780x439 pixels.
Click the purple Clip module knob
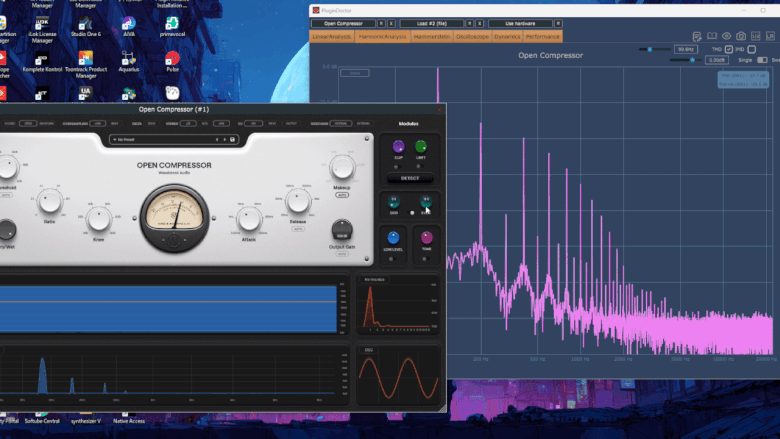click(x=400, y=147)
